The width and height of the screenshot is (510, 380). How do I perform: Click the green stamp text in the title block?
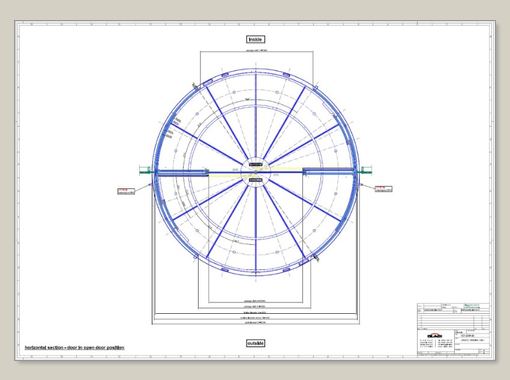coord(472,306)
